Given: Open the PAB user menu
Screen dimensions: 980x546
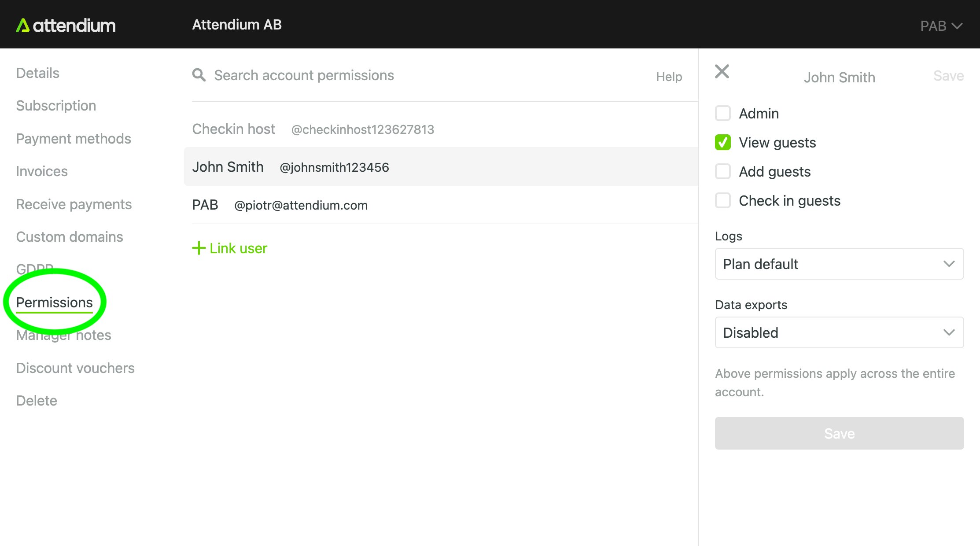Looking at the screenshot, I should pyautogui.click(x=941, y=26).
